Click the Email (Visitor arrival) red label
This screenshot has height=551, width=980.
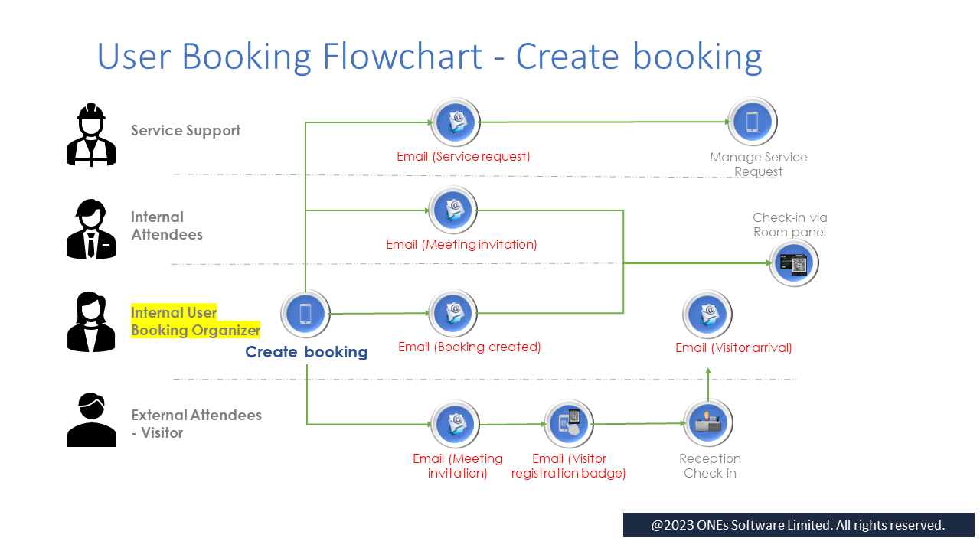click(x=733, y=347)
